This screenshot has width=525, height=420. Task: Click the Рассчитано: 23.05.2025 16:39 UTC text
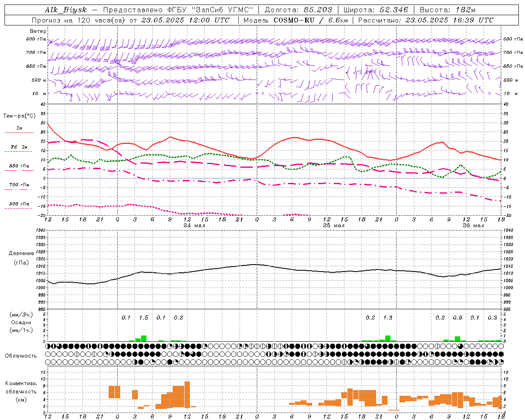426,20
